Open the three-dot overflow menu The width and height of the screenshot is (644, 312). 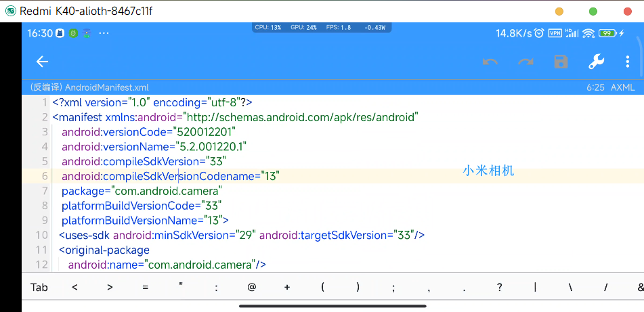tap(628, 62)
